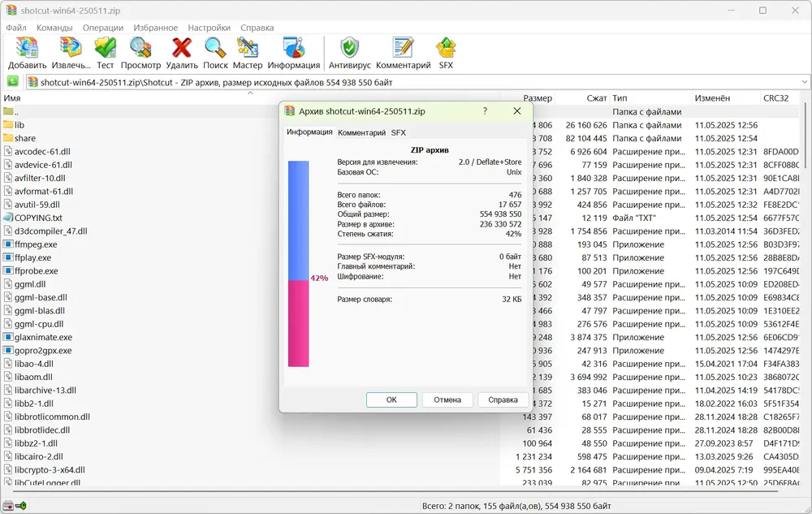
Task: Select the libaom.dll file
Action: tap(33, 377)
